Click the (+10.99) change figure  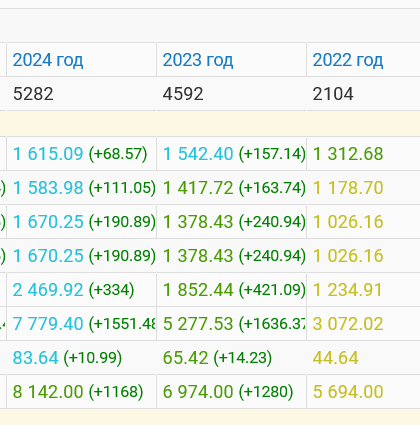pyautogui.click(x=93, y=358)
